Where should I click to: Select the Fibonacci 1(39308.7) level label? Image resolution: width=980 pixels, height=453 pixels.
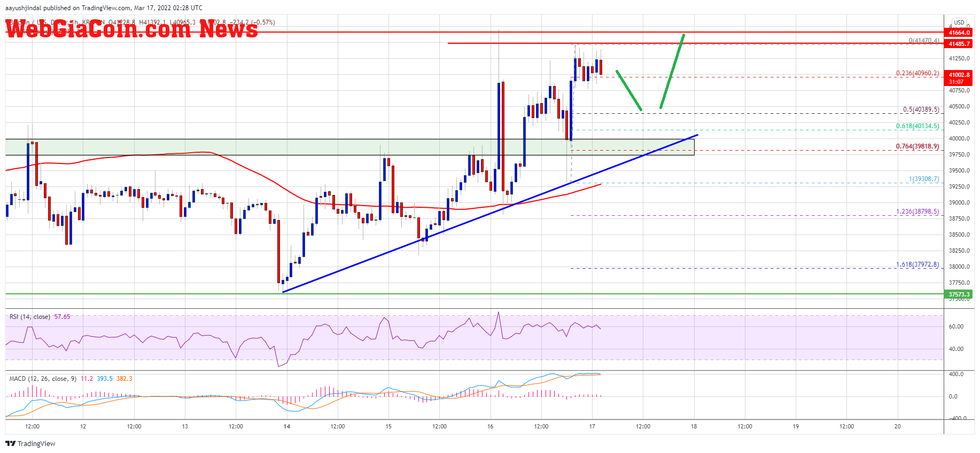pos(924,179)
